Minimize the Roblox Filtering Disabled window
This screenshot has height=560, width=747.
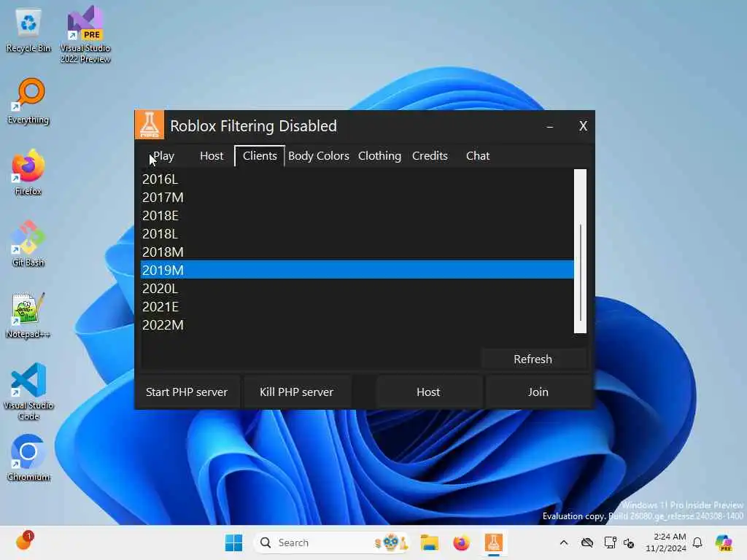tap(550, 126)
